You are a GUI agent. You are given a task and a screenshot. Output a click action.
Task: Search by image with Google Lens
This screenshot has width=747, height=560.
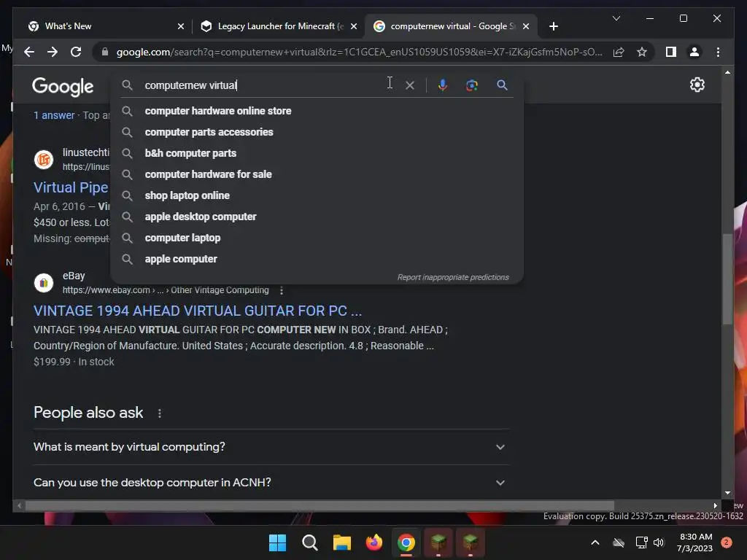[x=472, y=85]
